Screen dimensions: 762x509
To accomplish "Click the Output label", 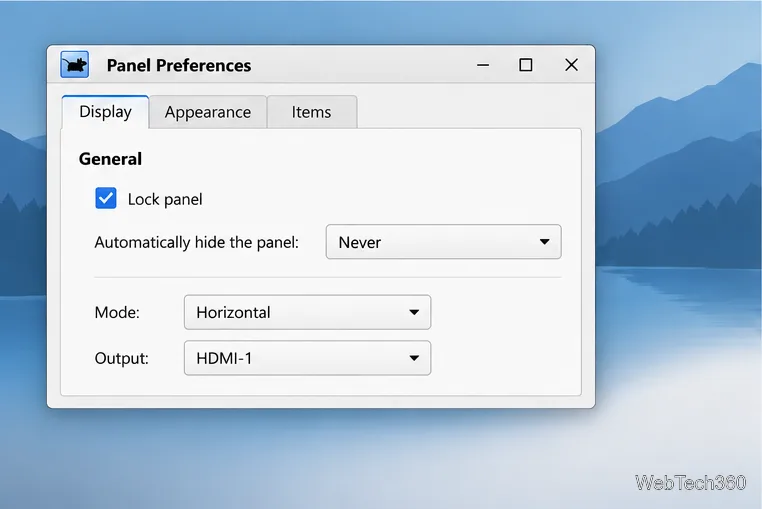I will pos(121,358).
